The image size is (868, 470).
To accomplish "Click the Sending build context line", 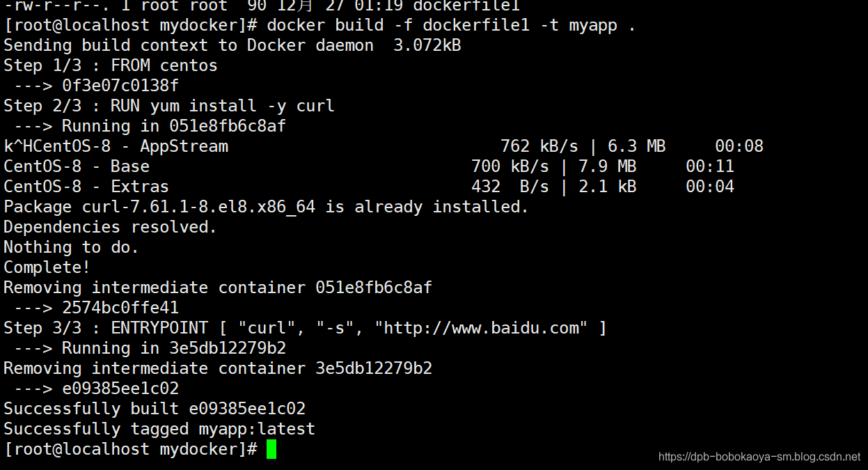I will 232,45.
